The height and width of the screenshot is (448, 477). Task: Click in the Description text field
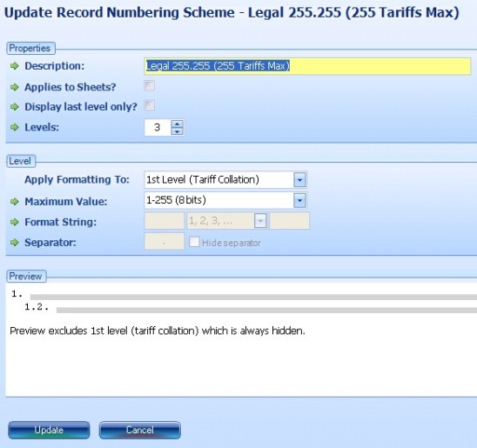[307, 66]
